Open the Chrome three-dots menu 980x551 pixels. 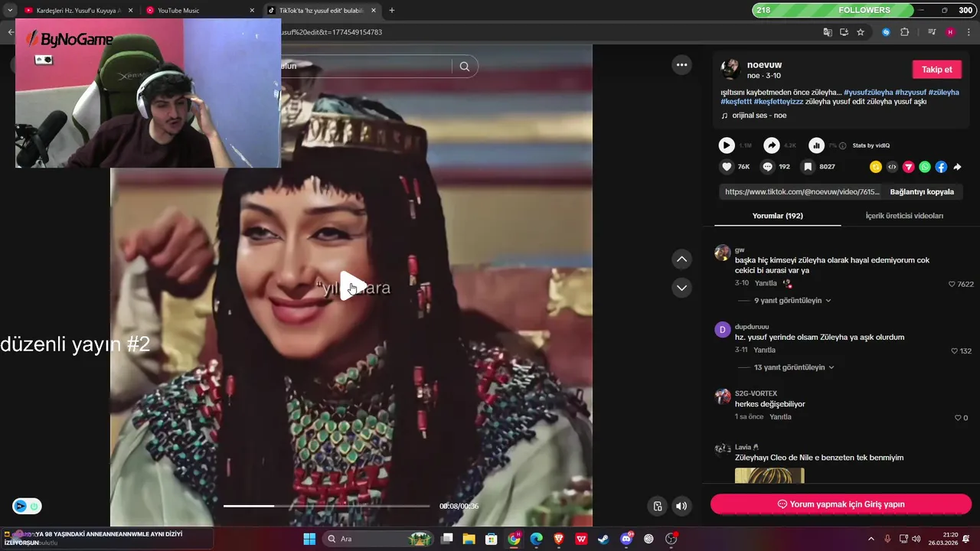point(969,32)
